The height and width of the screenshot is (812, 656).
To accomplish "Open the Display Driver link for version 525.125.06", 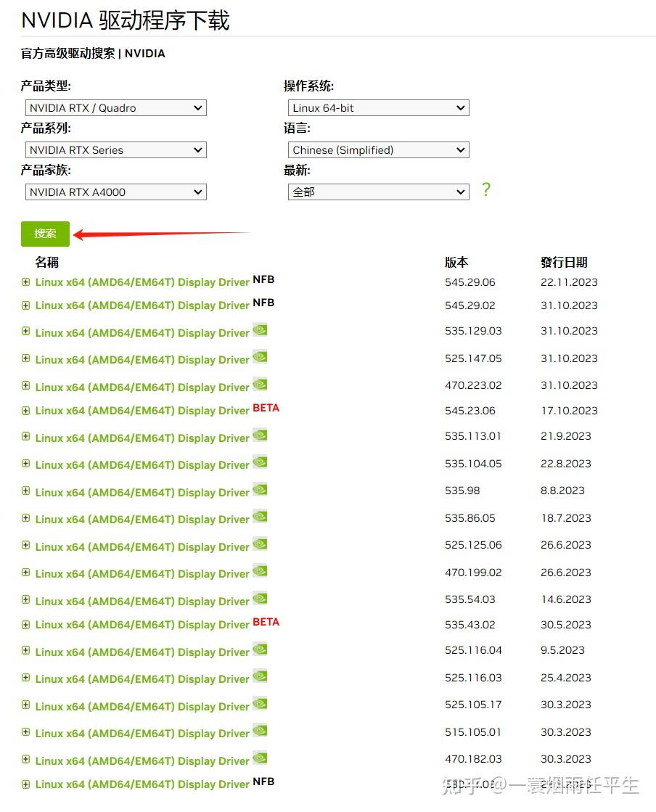I will (x=142, y=547).
